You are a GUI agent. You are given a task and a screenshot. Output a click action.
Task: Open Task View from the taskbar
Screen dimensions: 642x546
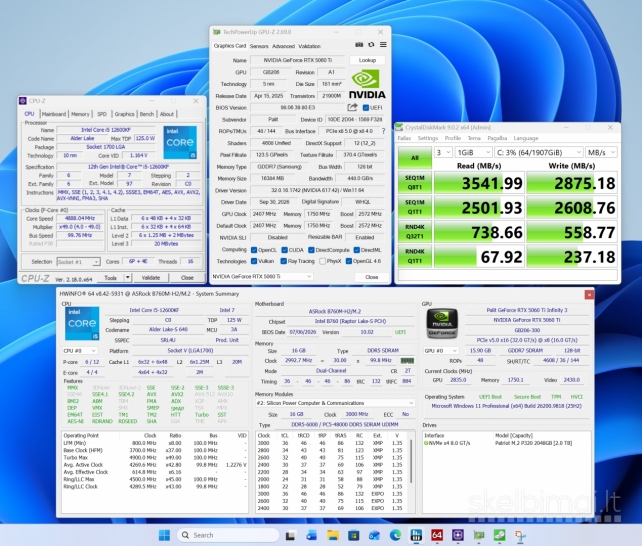point(290,535)
